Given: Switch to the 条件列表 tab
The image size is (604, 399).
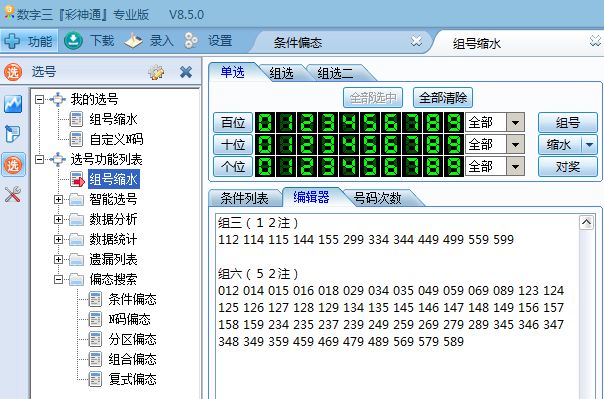Looking at the screenshot, I should click(244, 198).
